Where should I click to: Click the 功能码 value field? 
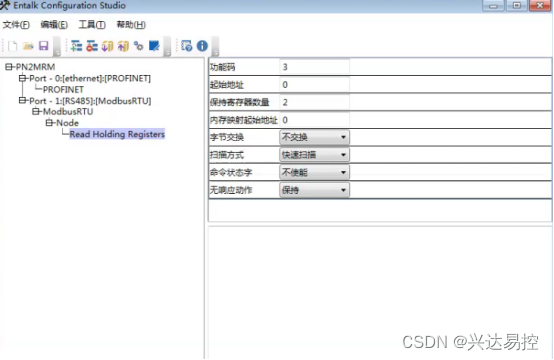coord(314,67)
